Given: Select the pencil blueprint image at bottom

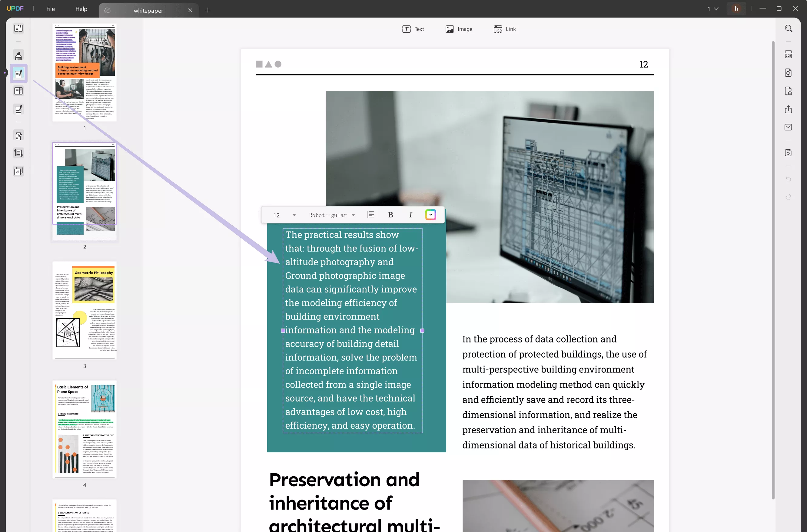Looking at the screenshot, I should (558, 506).
